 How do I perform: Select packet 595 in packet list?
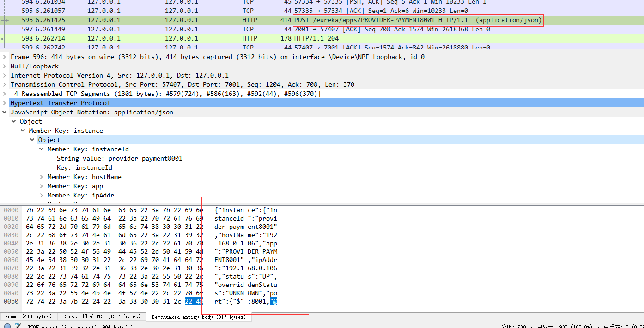tap(322, 11)
